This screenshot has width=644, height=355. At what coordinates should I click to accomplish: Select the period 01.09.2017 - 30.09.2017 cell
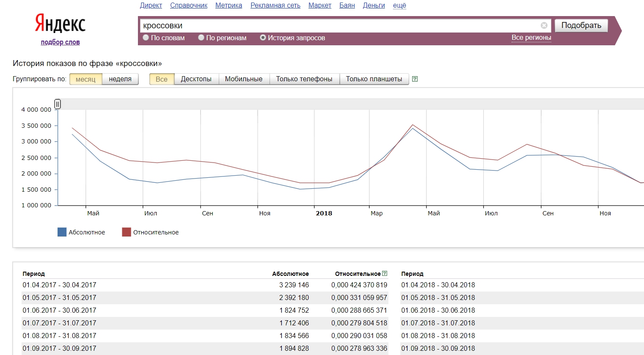coord(59,348)
